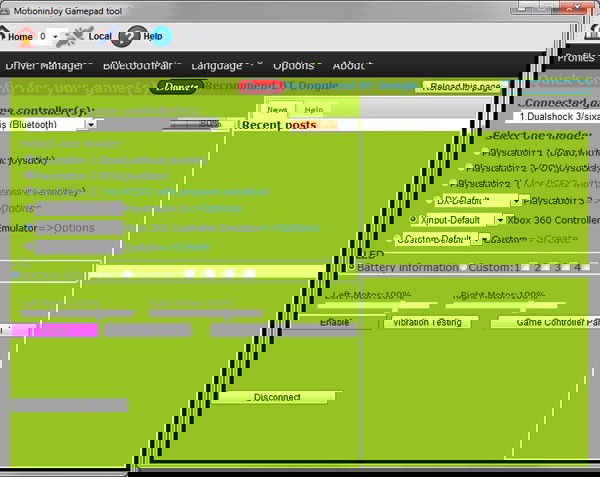Click the Help question mark icon
The height and width of the screenshot is (477, 600).
pos(131,36)
